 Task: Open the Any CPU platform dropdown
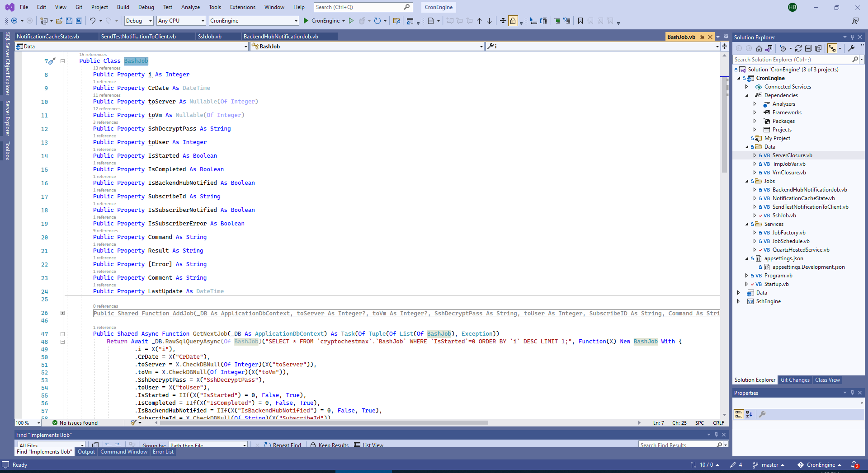(x=181, y=21)
